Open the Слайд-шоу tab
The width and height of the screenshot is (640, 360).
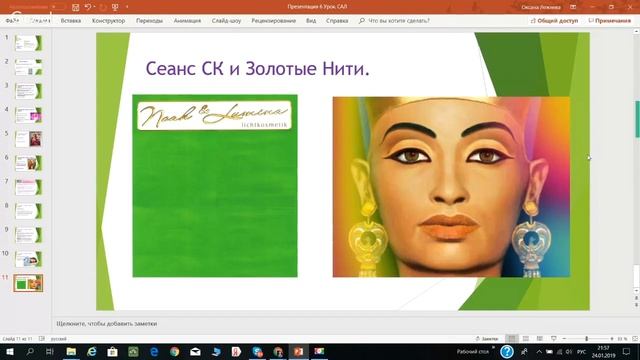(x=226, y=20)
